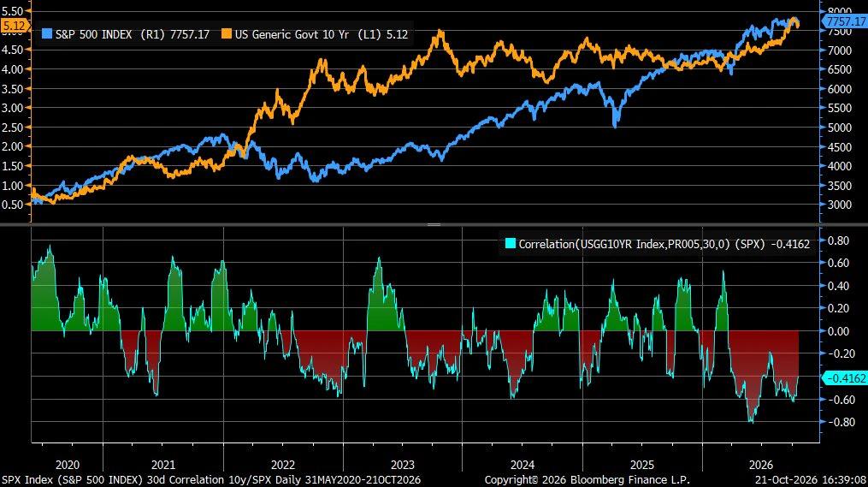This screenshot has width=868, height=487.
Task: Click the 2.50 tick on left yield axis
Action: tap(12, 128)
